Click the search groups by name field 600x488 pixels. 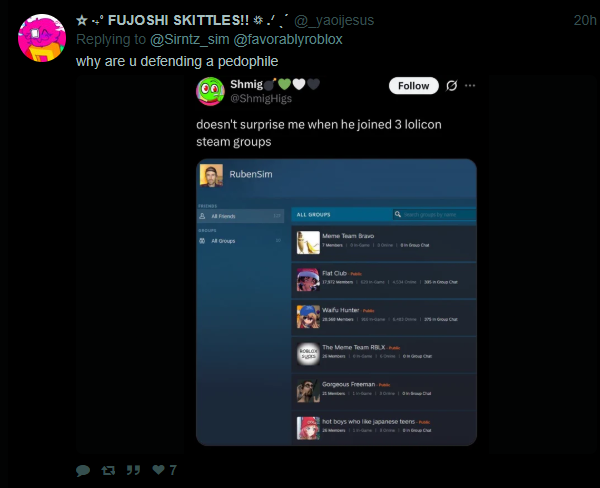pyautogui.click(x=435, y=214)
